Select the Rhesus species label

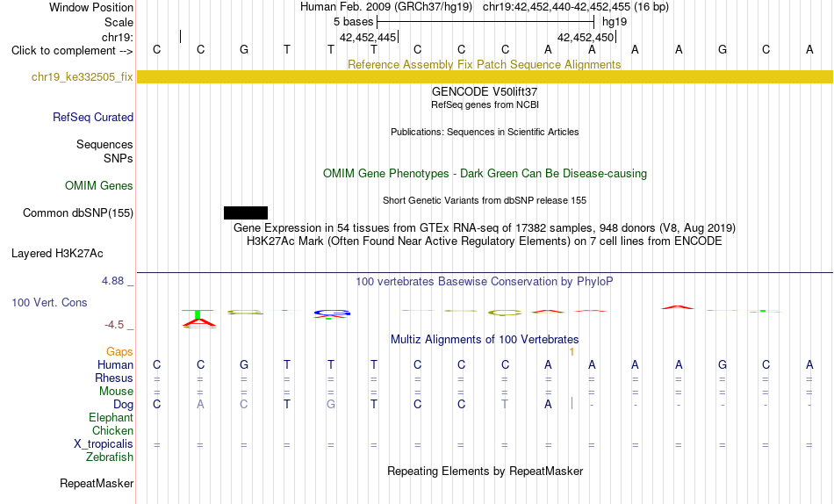click(114, 378)
